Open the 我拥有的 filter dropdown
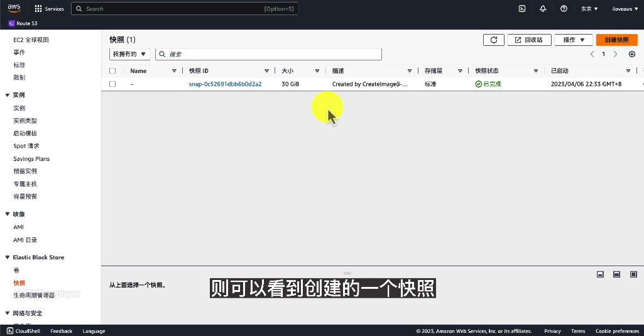The height and width of the screenshot is (336, 644). click(x=130, y=54)
